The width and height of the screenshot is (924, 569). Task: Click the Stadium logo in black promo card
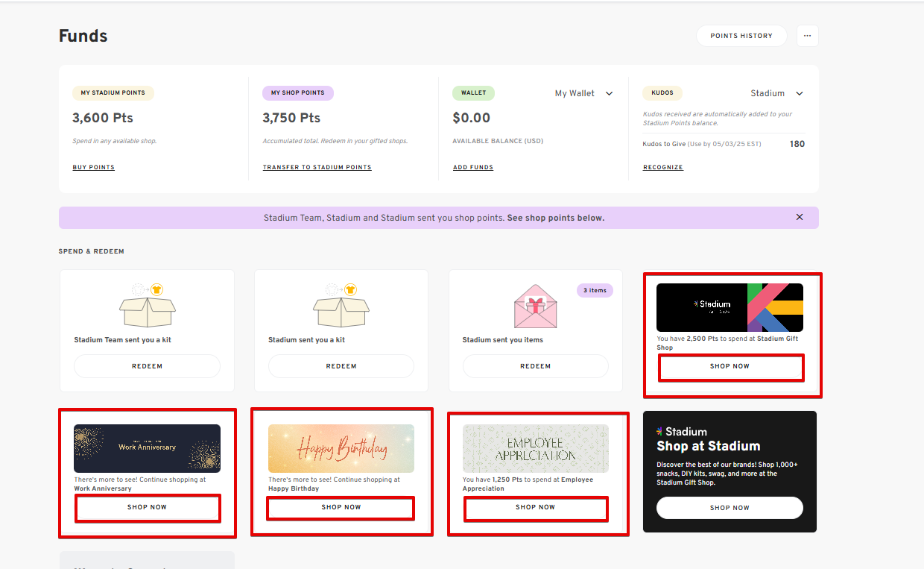681,431
